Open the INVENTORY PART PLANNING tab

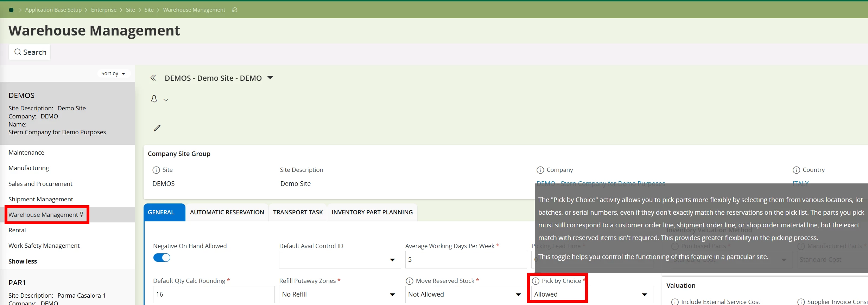pos(372,212)
